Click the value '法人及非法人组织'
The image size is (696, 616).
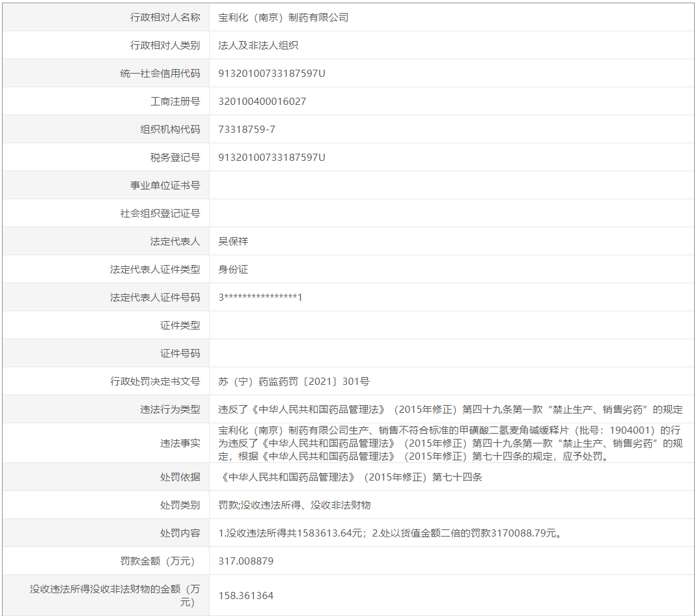coord(258,46)
